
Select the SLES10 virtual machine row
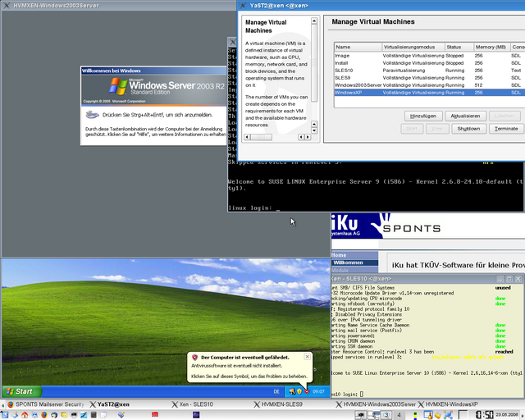(x=430, y=71)
